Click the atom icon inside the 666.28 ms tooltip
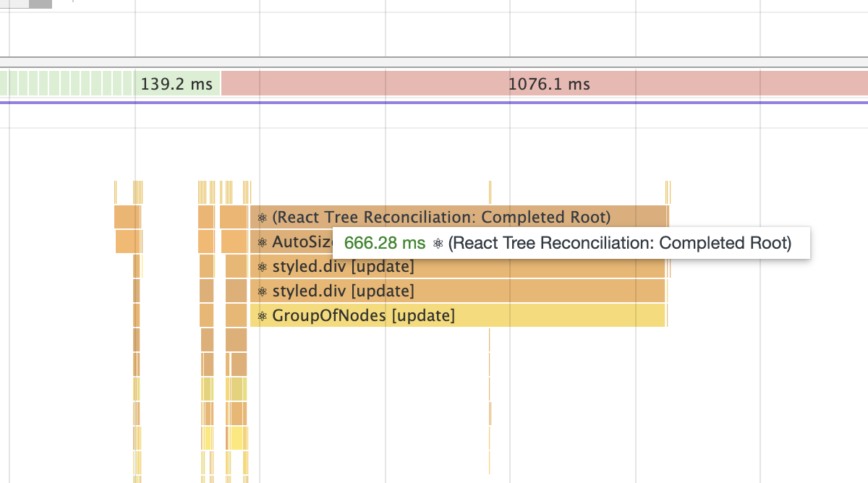The height and width of the screenshot is (483, 868). [437, 243]
